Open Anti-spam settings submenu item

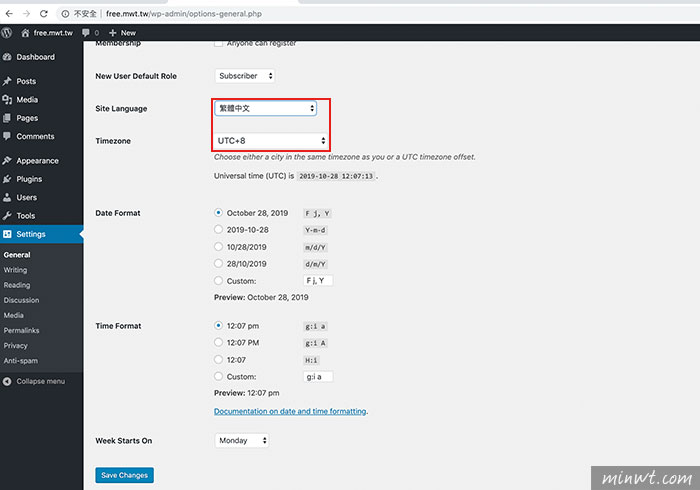click(x=21, y=361)
